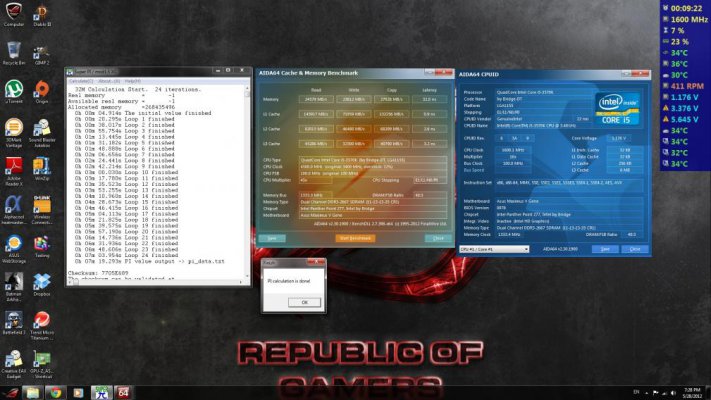Image resolution: width=711 pixels, height=400 pixels.
Task: Launch the WinZip desktop shortcut
Action: click(x=42, y=169)
